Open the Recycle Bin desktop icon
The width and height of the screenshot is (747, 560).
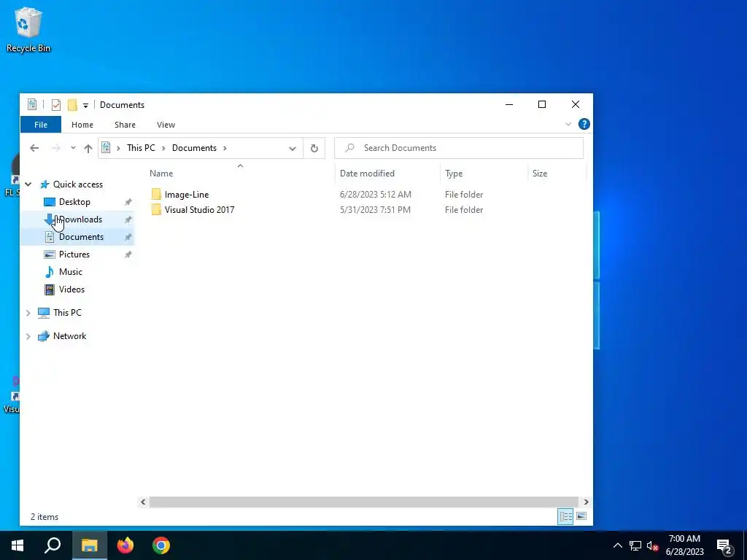click(28, 29)
